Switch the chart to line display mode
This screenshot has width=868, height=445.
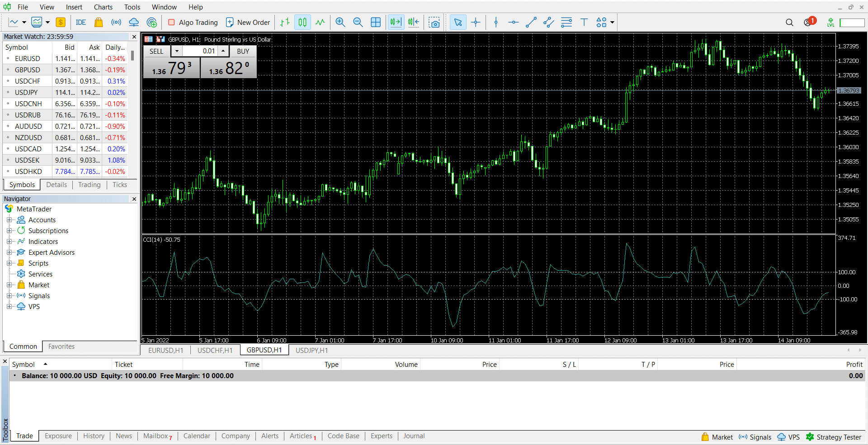pos(320,22)
